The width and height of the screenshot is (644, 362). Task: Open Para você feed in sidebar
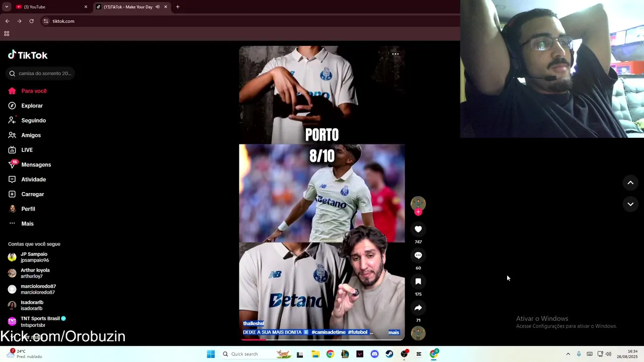pos(28,91)
